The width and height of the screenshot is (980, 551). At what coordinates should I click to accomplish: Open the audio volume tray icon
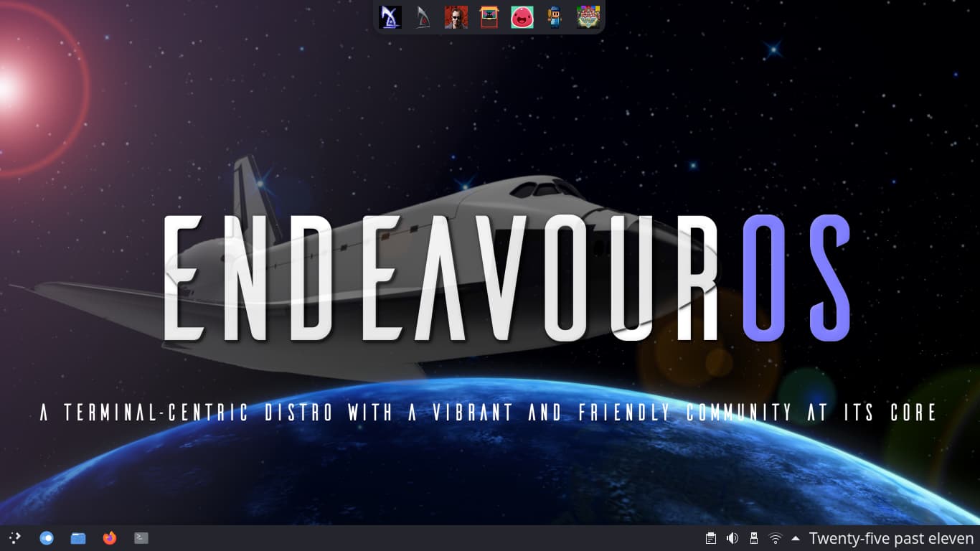click(x=732, y=538)
